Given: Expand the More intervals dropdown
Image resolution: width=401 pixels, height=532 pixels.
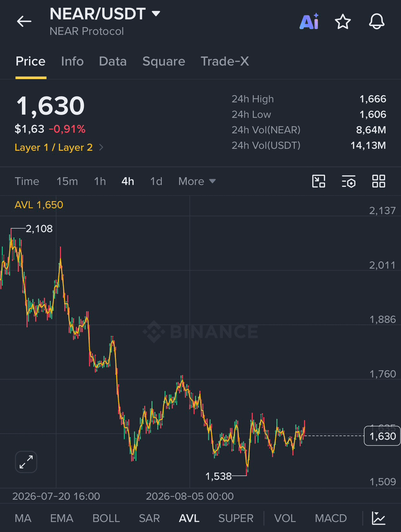Looking at the screenshot, I should coord(197,181).
